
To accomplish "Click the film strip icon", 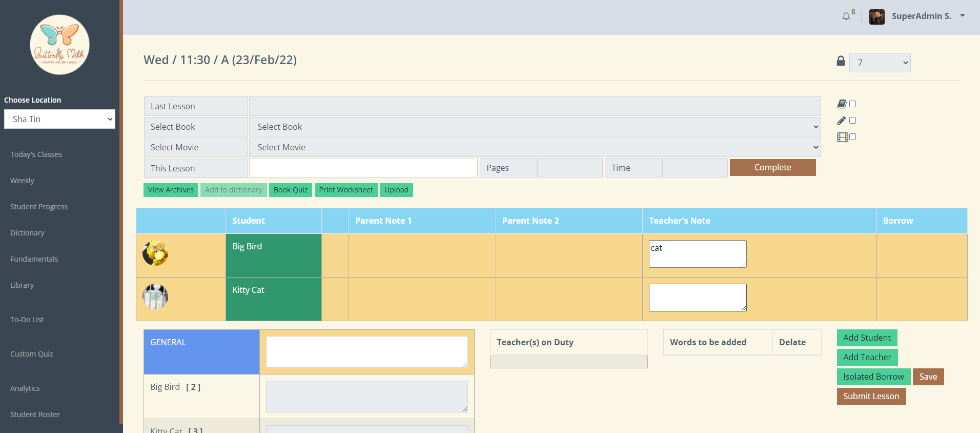I will 842,137.
